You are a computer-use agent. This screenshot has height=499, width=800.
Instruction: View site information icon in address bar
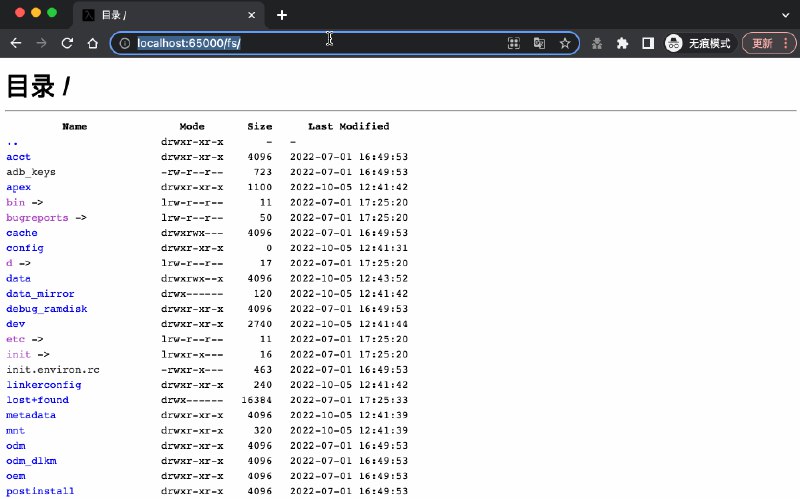point(124,43)
